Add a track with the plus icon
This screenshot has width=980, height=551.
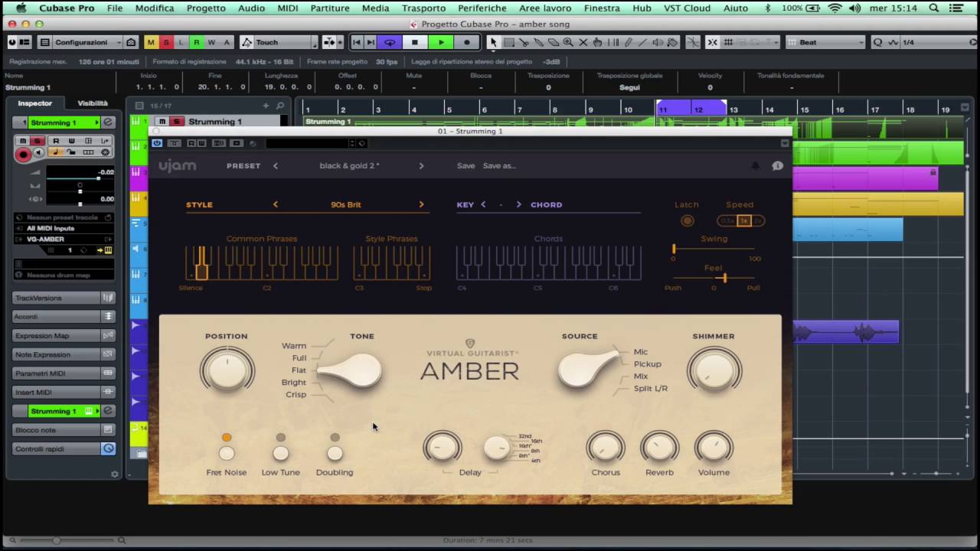[266, 106]
